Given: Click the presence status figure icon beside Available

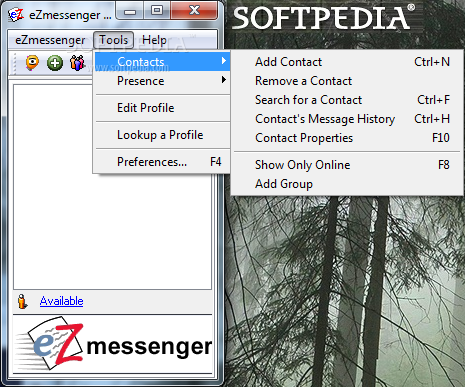Looking at the screenshot, I should [22, 301].
